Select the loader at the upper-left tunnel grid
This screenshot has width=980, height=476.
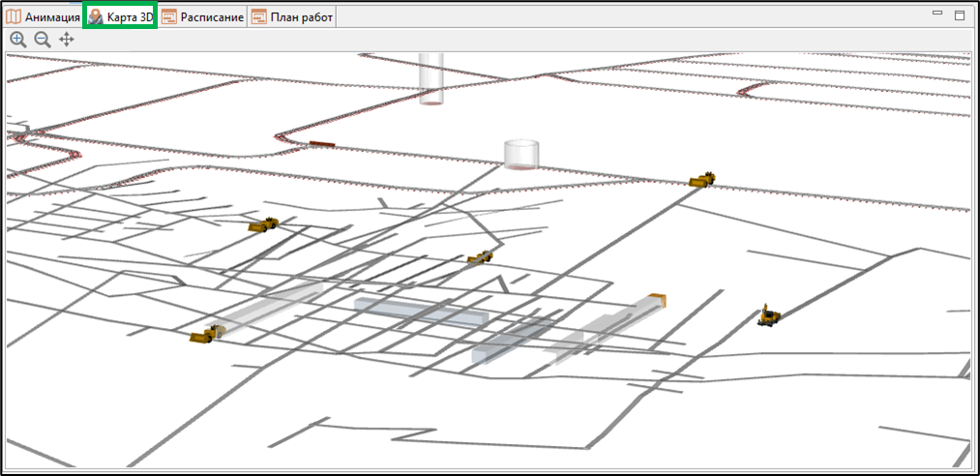pos(263,224)
